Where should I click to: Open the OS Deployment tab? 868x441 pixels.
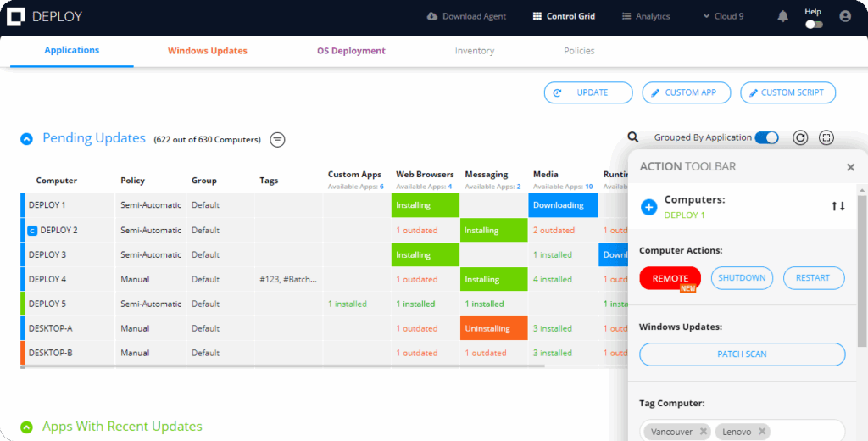[351, 51]
